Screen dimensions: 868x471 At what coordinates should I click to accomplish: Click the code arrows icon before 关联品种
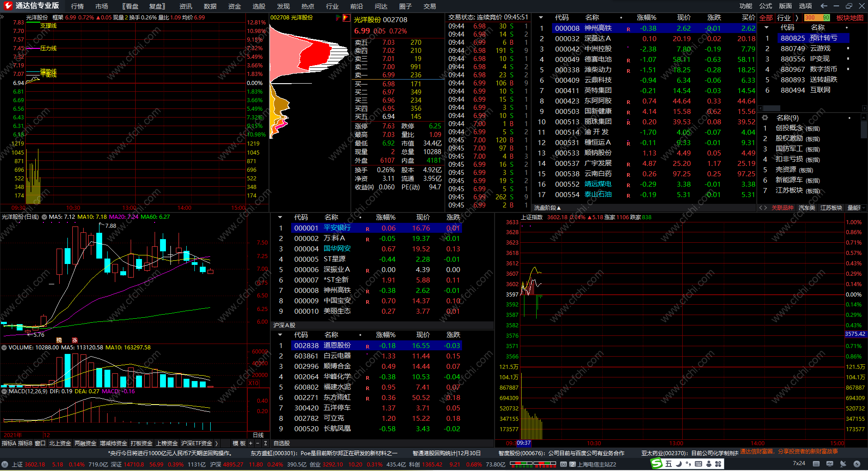pos(763,208)
